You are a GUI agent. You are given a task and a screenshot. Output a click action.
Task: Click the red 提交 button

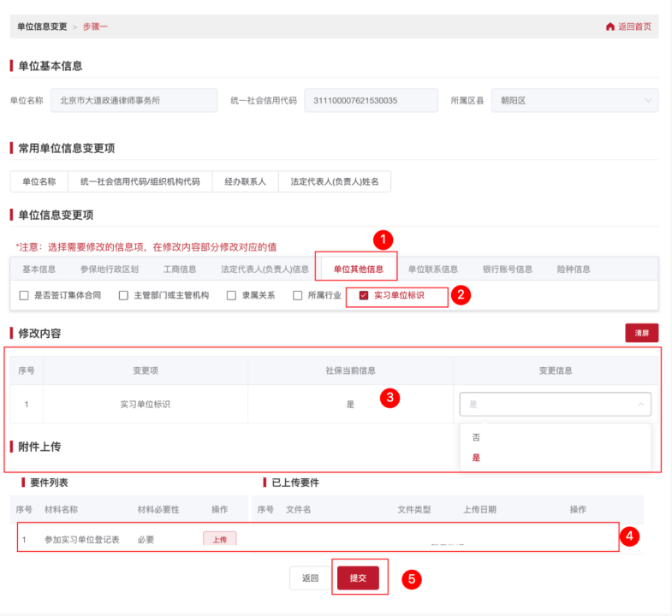(358, 578)
